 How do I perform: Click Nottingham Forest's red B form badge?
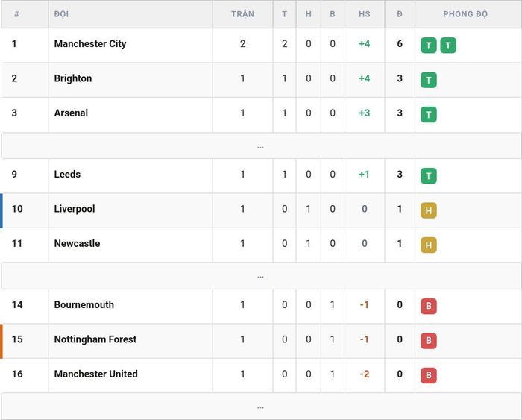tap(429, 341)
